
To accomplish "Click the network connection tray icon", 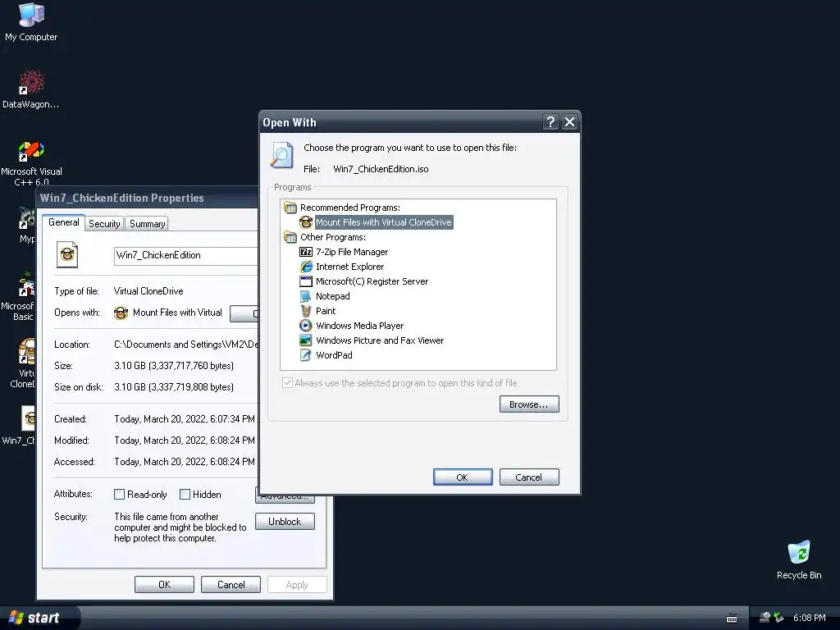I will [x=765, y=618].
